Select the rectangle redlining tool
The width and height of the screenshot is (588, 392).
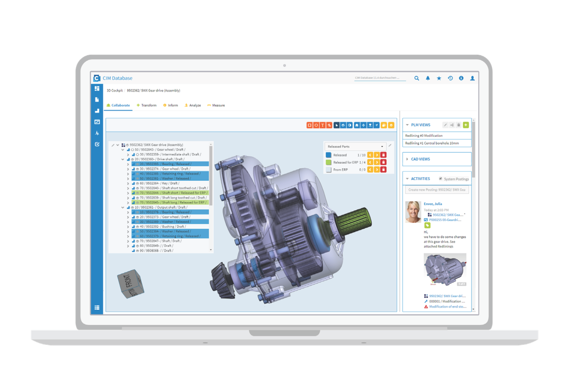tap(309, 125)
